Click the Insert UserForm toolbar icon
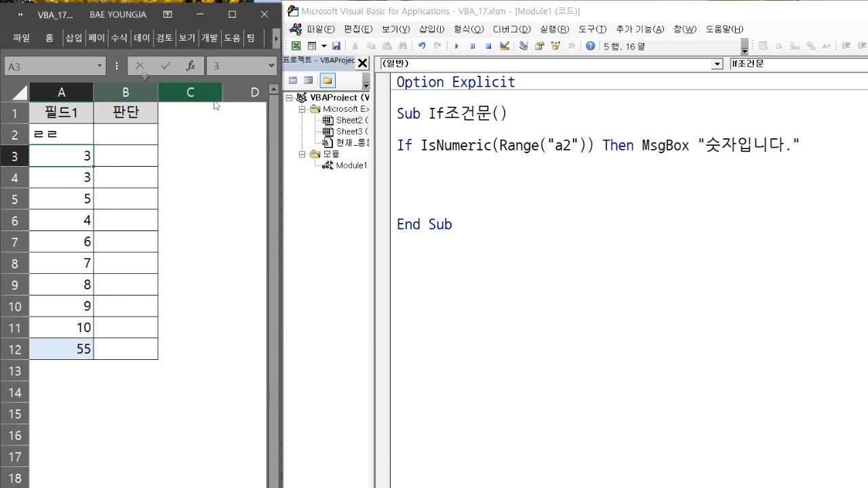Image resolution: width=868 pixels, height=488 pixels. (312, 46)
